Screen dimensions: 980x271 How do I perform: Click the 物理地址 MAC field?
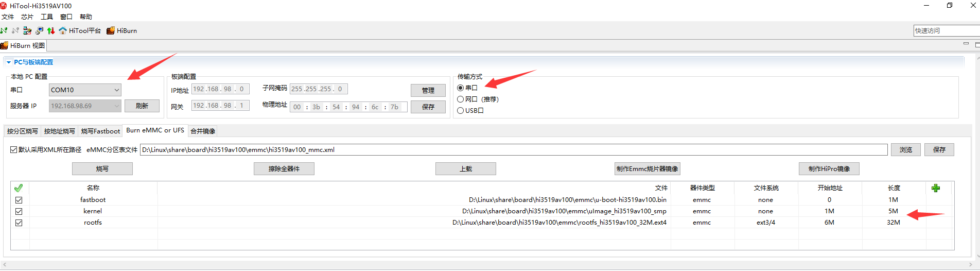(348, 107)
